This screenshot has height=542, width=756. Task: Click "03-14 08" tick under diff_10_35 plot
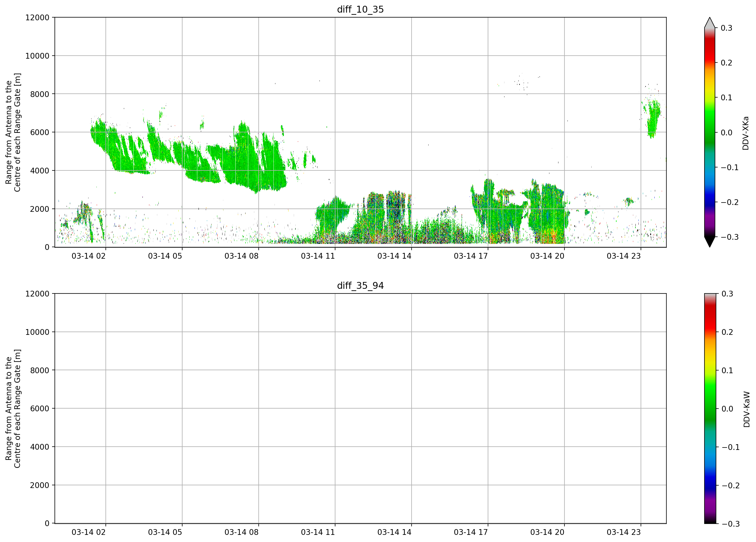pyautogui.click(x=241, y=256)
